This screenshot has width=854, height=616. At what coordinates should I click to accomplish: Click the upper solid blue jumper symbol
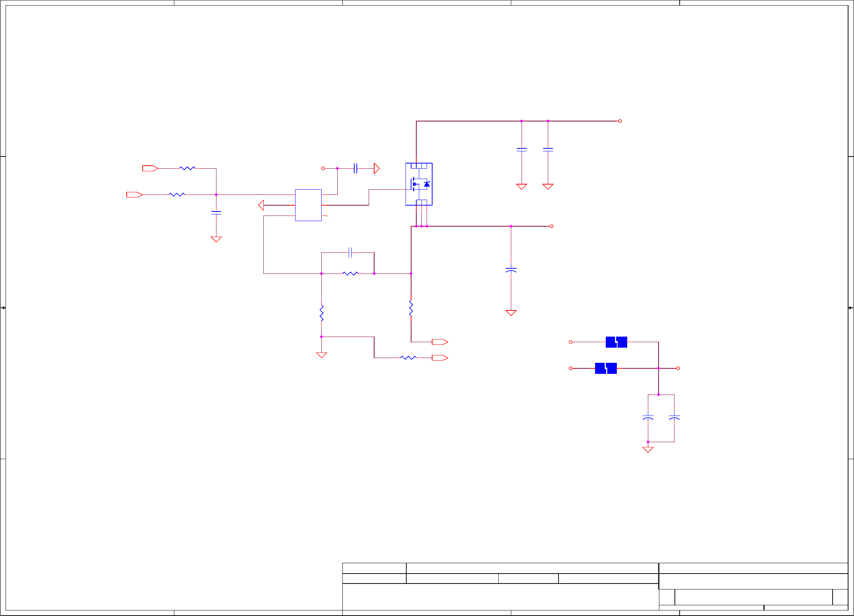pyautogui.click(x=616, y=342)
